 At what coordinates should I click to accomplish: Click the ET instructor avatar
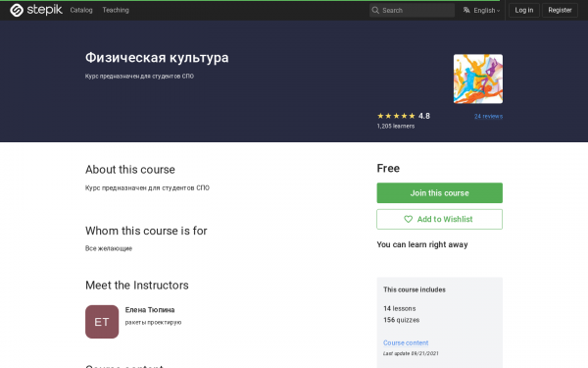tap(102, 322)
